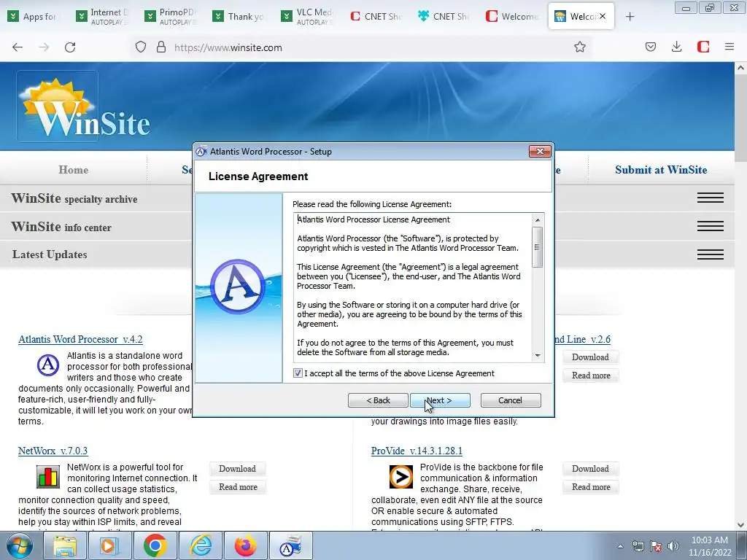Switch to the Thank yo tab
This screenshot has width=747, height=560.
(x=239, y=17)
